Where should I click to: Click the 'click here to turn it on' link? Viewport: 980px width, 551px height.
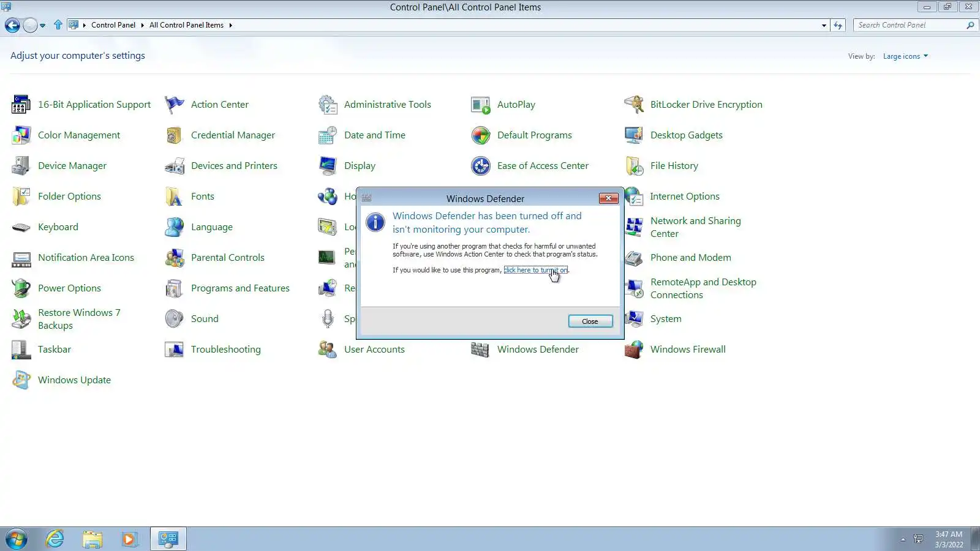click(x=535, y=270)
